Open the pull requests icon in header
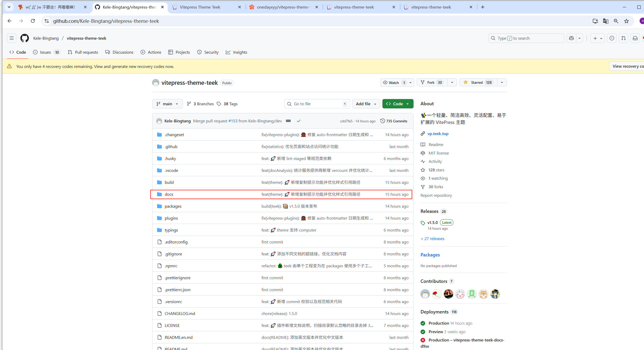The image size is (644, 350). [624, 38]
